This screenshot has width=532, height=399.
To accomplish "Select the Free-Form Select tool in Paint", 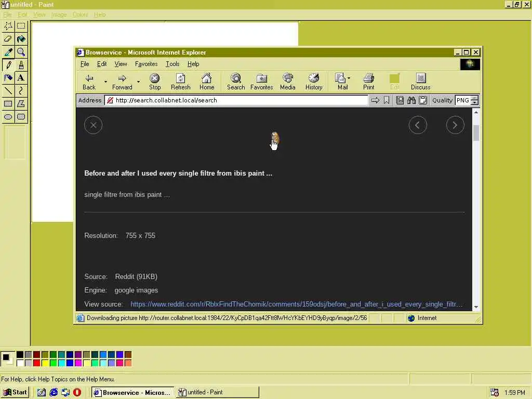I will tap(8, 26).
